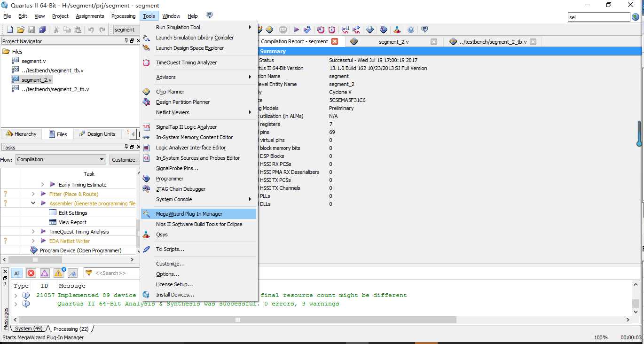The height and width of the screenshot is (344, 644).
Task: Click the Undo arrow icon
Action: coord(91,30)
